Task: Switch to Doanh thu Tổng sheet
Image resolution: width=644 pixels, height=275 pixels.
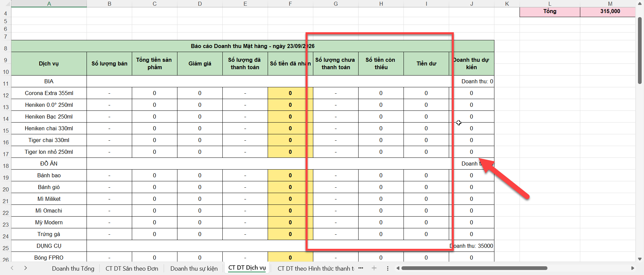Action: pos(73,268)
